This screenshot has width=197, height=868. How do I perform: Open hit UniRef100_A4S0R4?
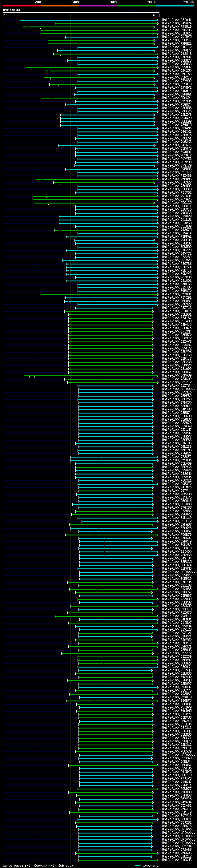177,23
